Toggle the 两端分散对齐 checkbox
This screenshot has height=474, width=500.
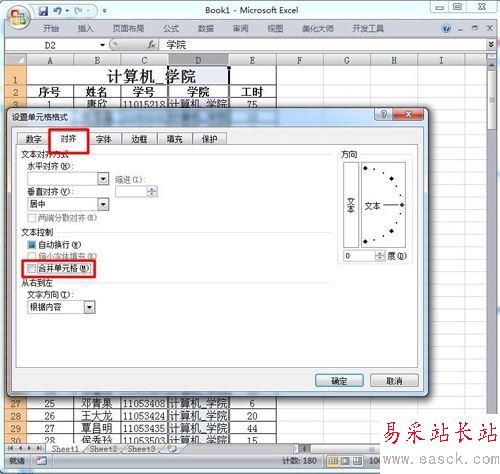click(32, 218)
